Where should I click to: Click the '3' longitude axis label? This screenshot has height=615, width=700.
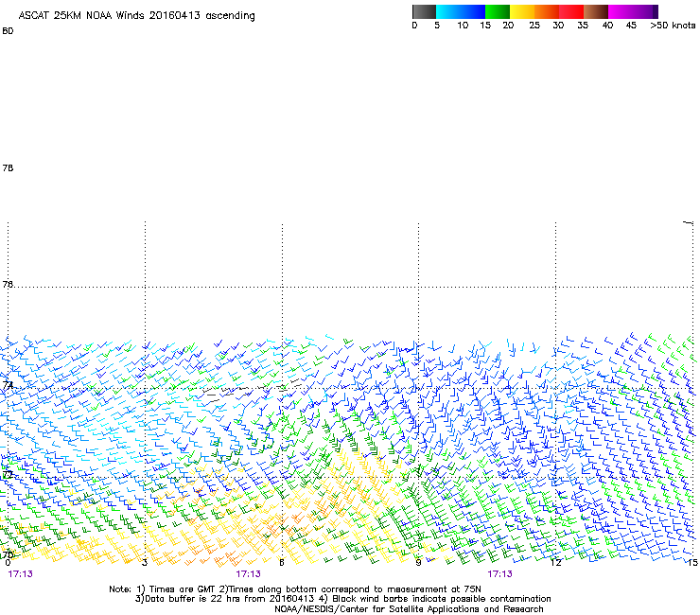click(x=145, y=563)
